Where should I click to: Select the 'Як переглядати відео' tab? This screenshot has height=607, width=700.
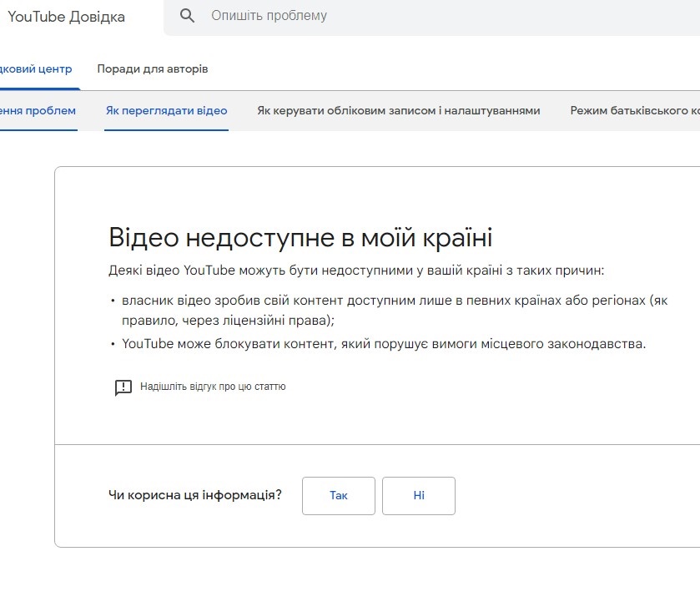(166, 110)
